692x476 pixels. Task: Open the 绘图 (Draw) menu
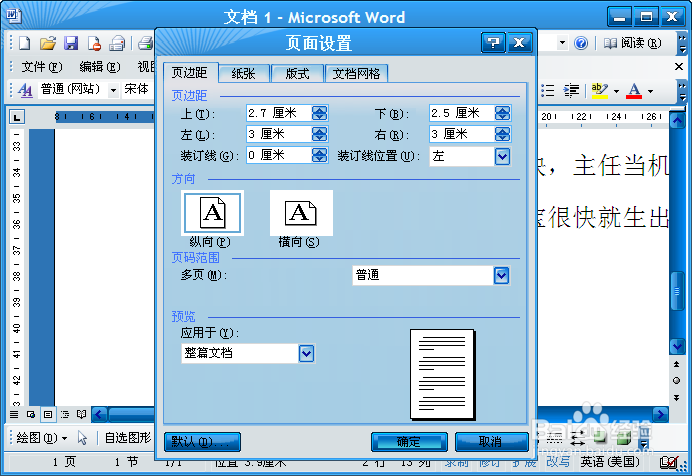coord(41,438)
